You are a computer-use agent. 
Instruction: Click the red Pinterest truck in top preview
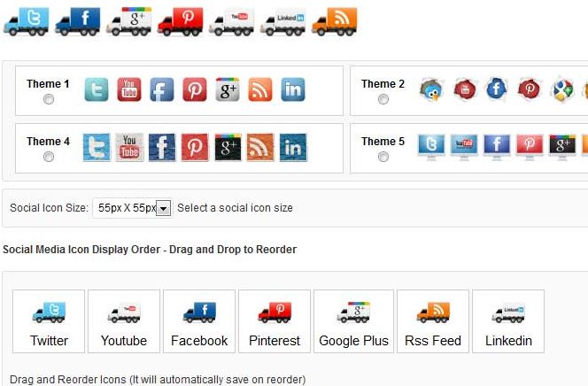(x=181, y=22)
